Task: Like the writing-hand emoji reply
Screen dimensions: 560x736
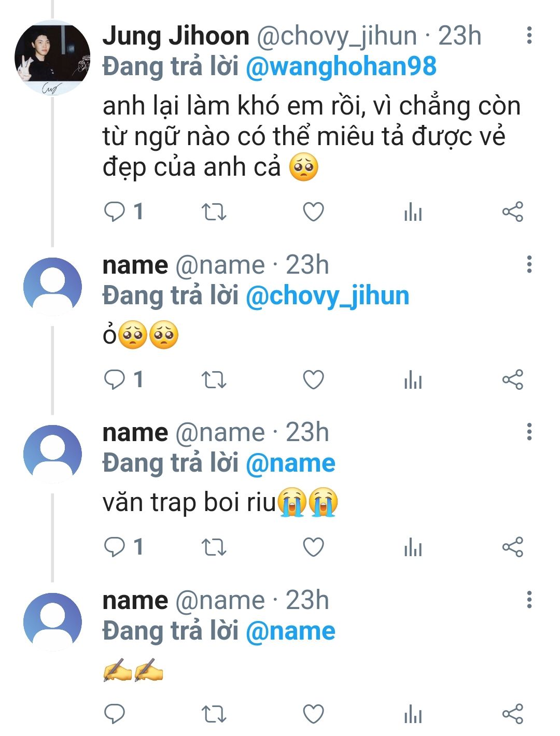Action: (x=313, y=714)
